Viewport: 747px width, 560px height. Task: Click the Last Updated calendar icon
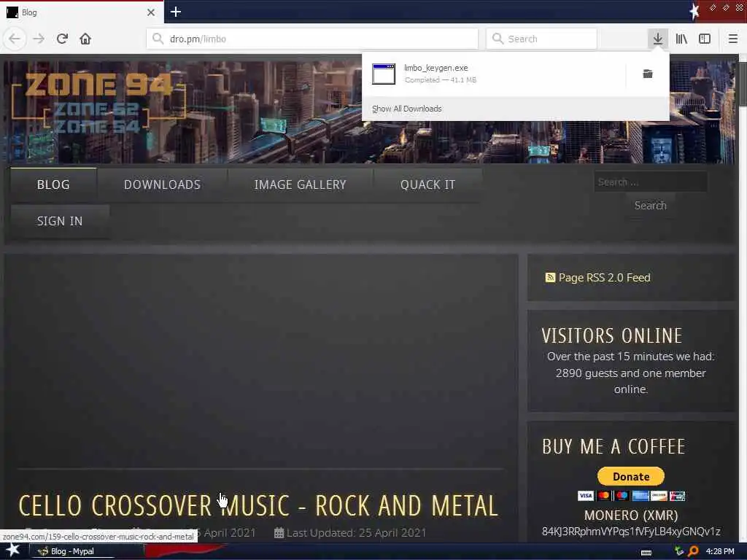(x=279, y=533)
